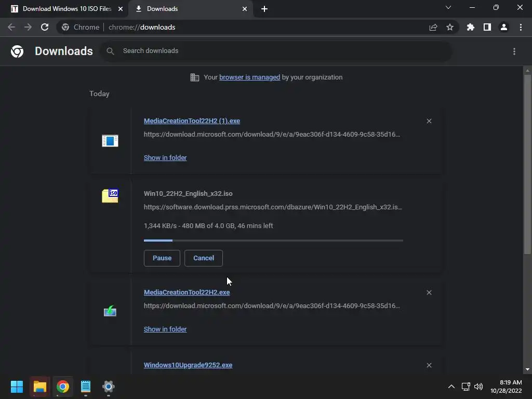This screenshot has height=399, width=532.
Task: Click the MediaCreationTool22H2.exe file icon
Action: (110, 311)
